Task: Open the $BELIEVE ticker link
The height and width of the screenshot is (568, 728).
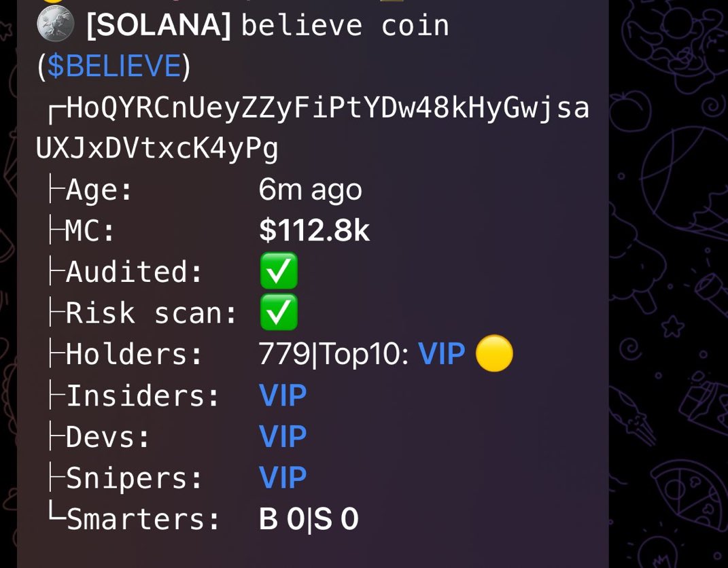Action: tap(114, 65)
